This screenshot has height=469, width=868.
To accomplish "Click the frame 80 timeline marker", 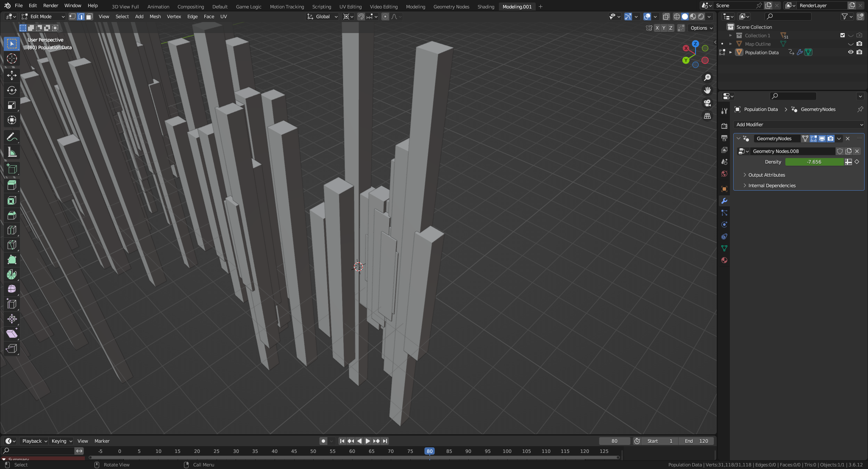I will tap(429, 451).
